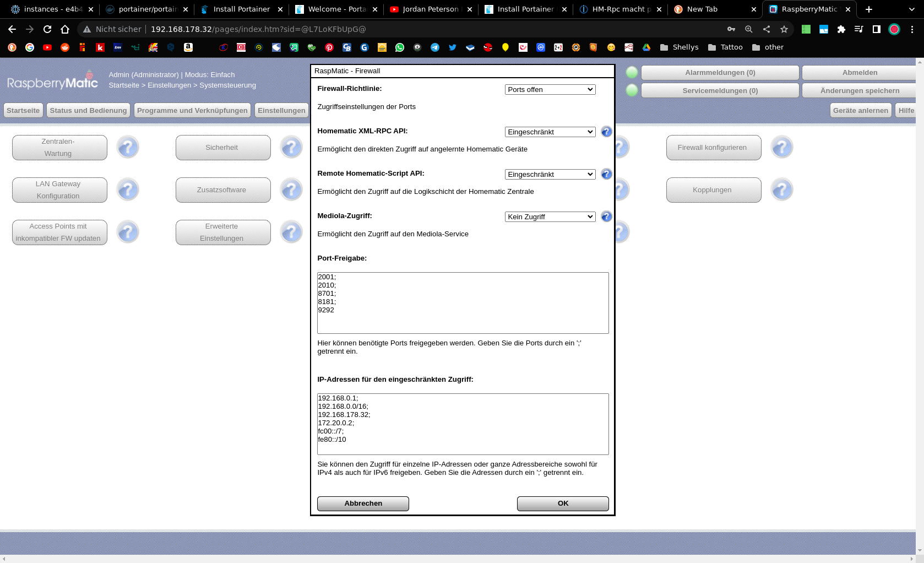Switch to the 'instances - e4b4' browser tab
The image size is (924, 563).
[52, 9]
